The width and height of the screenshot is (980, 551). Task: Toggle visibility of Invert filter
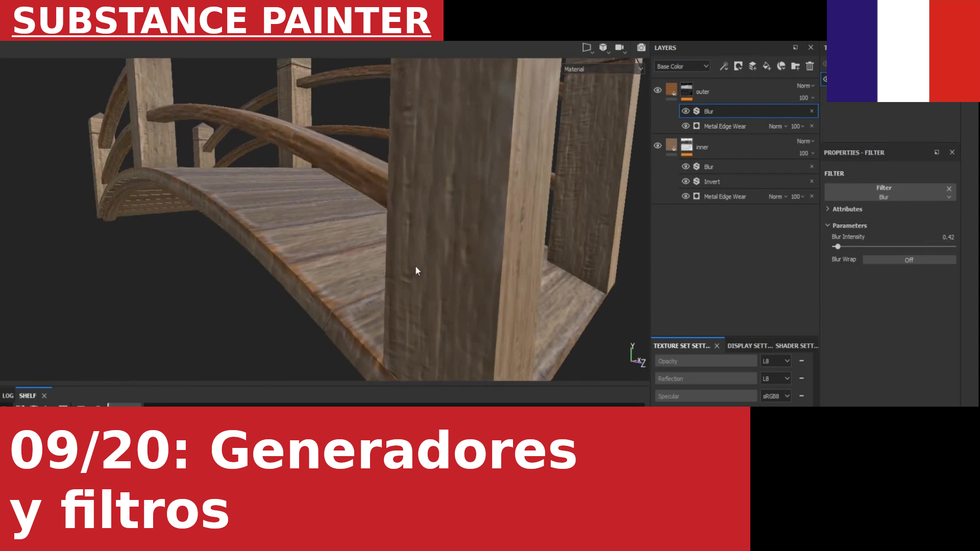(685, 181)
